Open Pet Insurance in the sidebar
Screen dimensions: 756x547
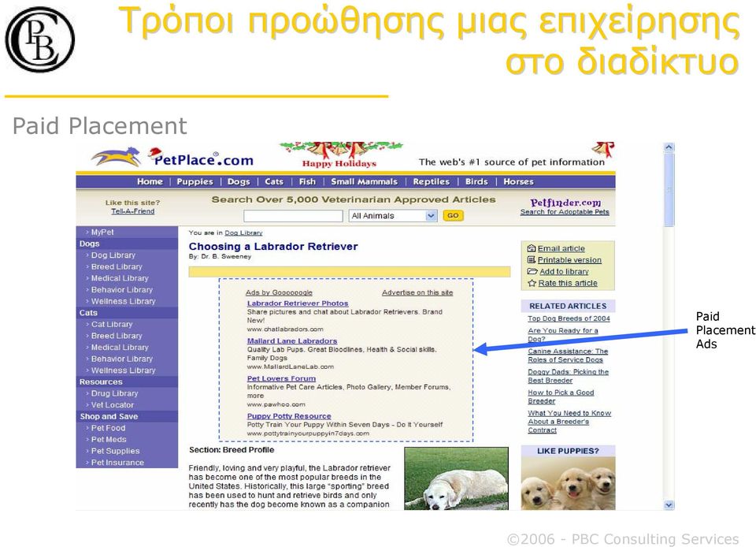coord(117,463)
